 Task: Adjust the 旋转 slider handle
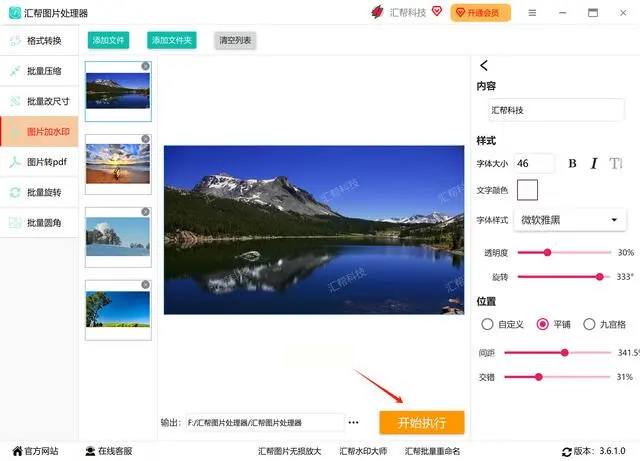coord(599,277)
